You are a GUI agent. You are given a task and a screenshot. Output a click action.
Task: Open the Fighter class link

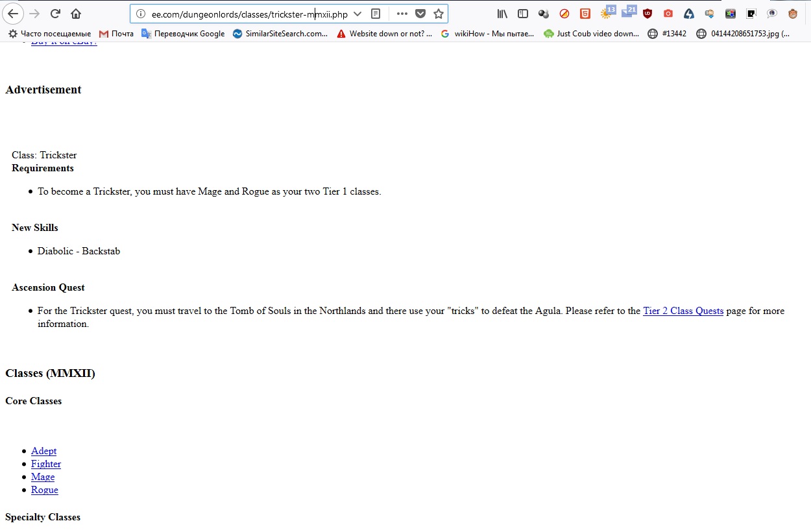click(x=46, y=464)
